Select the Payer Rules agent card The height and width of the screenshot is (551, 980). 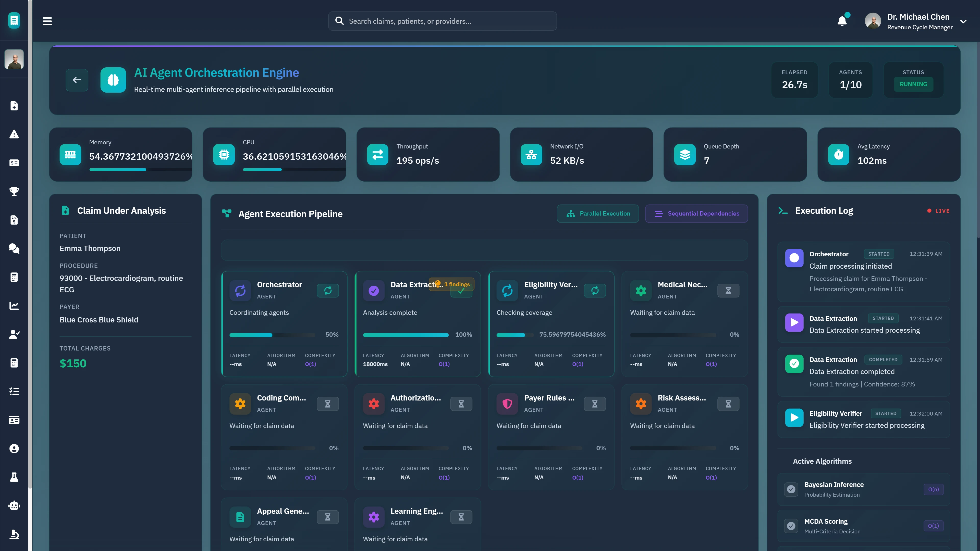[x=551, y=437]
